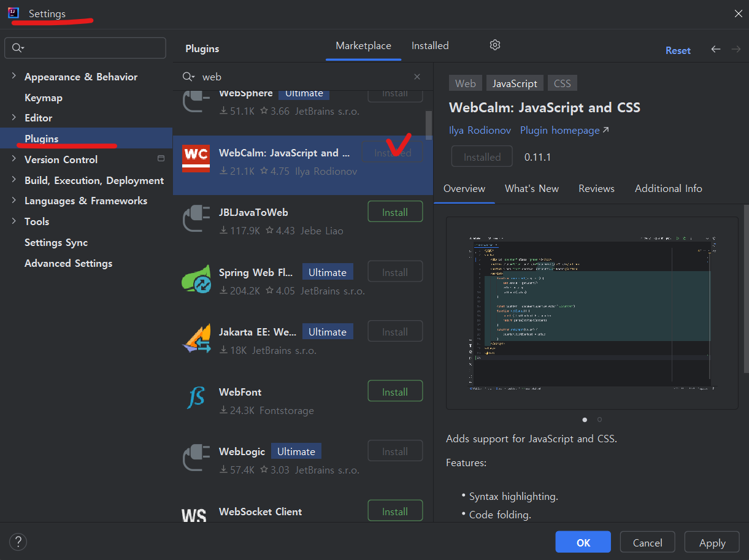Viewport: 749px width, 560px height.
Task: Click the back navigation arrow
Action: 716,49
